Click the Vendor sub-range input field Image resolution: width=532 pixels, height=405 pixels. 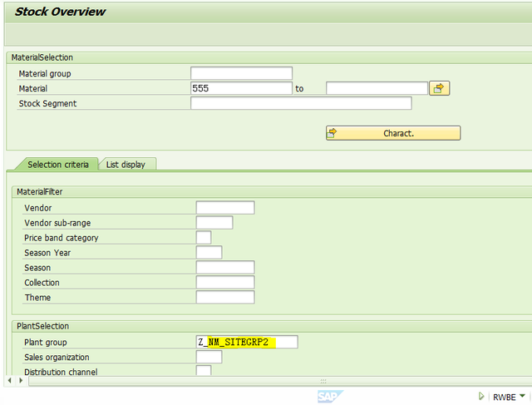pos(214,223)
